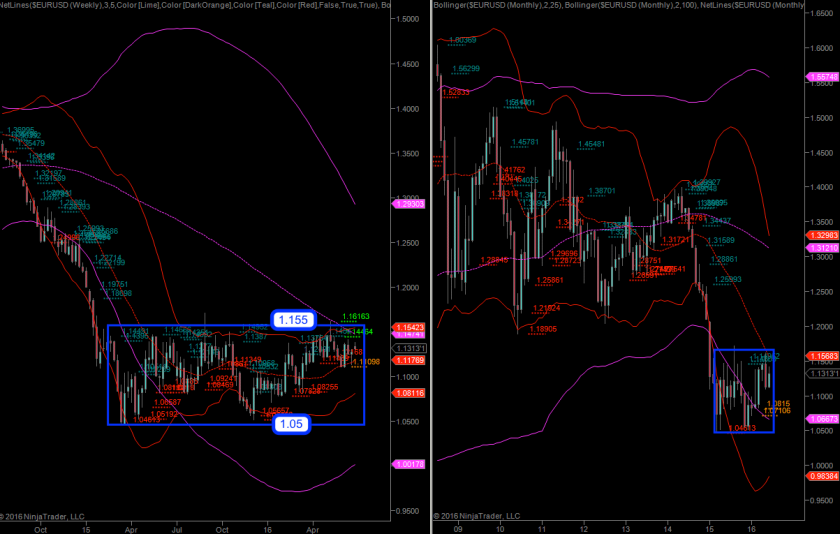This screenshot has height=534, width=840.
Task: Click the teal 1.45781 level label
Action: 525,142
